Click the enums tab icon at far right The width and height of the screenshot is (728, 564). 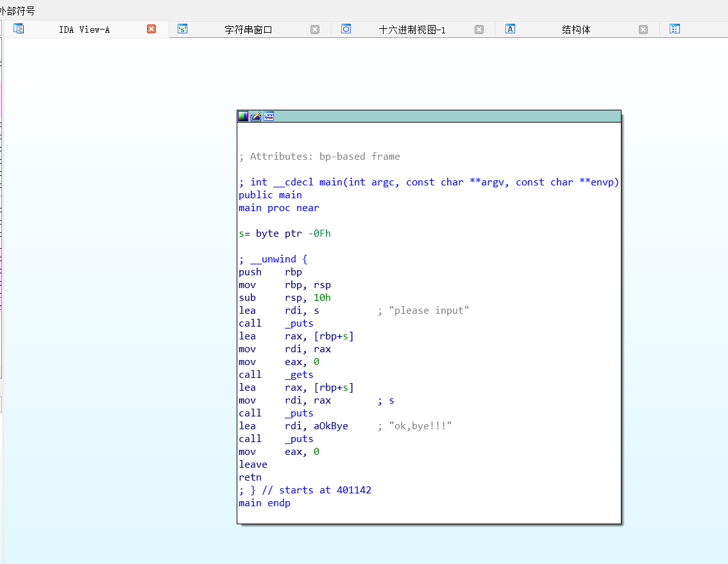pyautogui.click(x=675, y=29)
